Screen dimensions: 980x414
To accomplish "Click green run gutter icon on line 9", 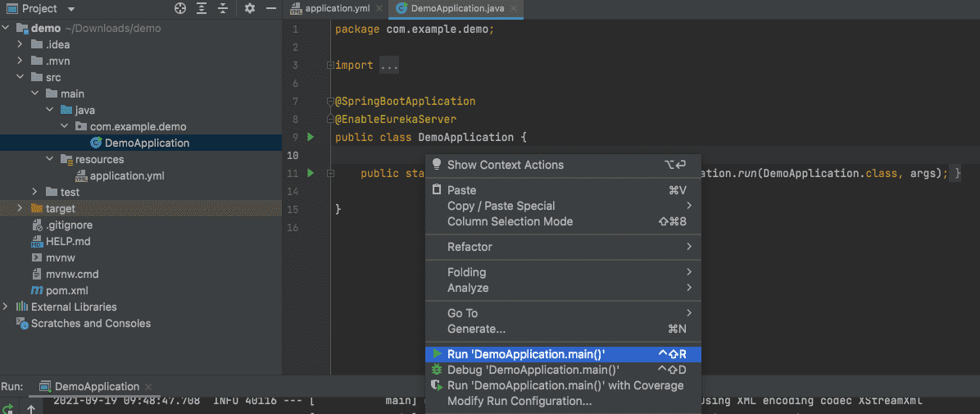I will point(311,137).
